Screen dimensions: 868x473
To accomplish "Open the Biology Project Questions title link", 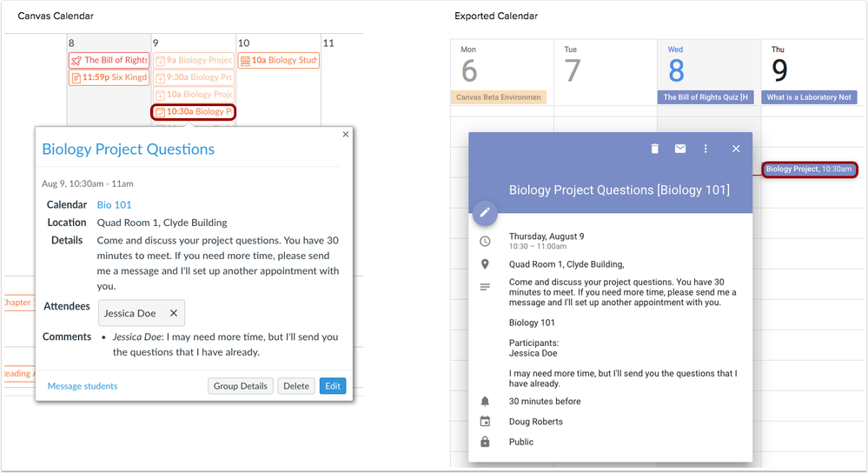I will pyautogui.click(x=129, y=149).
